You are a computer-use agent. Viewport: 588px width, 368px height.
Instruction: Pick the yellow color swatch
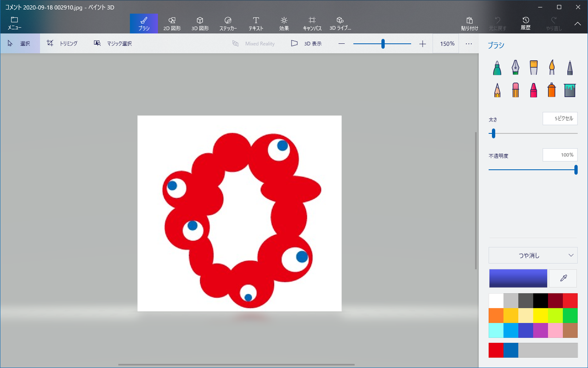[541, 316]
